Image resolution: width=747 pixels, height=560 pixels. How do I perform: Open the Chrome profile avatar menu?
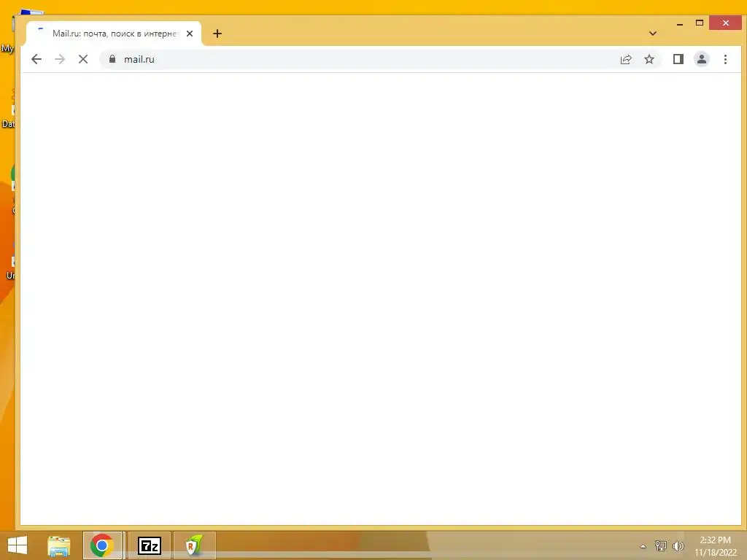[701, 59]
